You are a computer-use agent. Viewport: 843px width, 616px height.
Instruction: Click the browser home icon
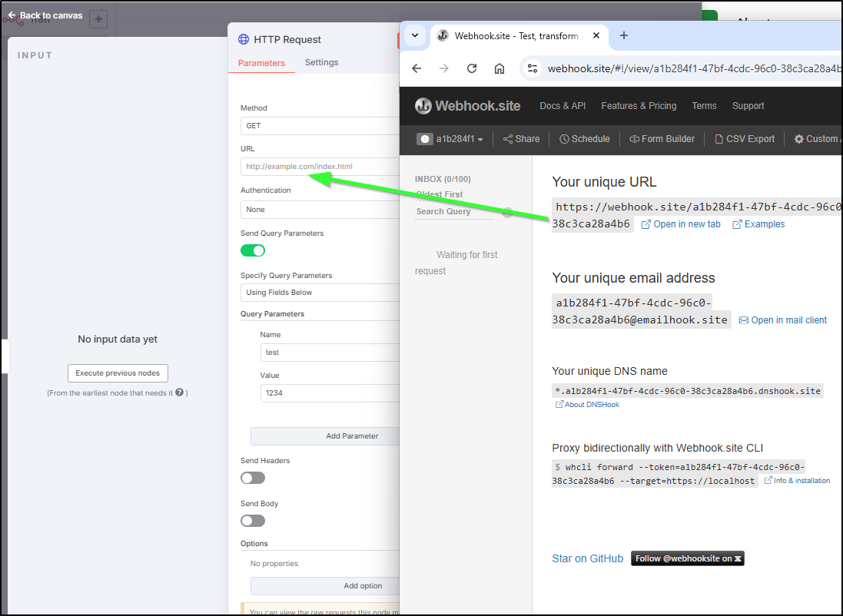point(499,68)
